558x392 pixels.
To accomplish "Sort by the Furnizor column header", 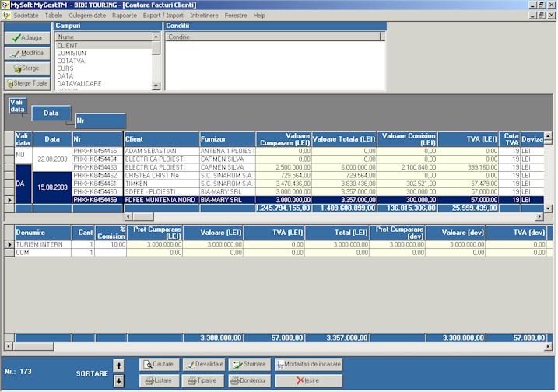I will [x=227, y=139].
